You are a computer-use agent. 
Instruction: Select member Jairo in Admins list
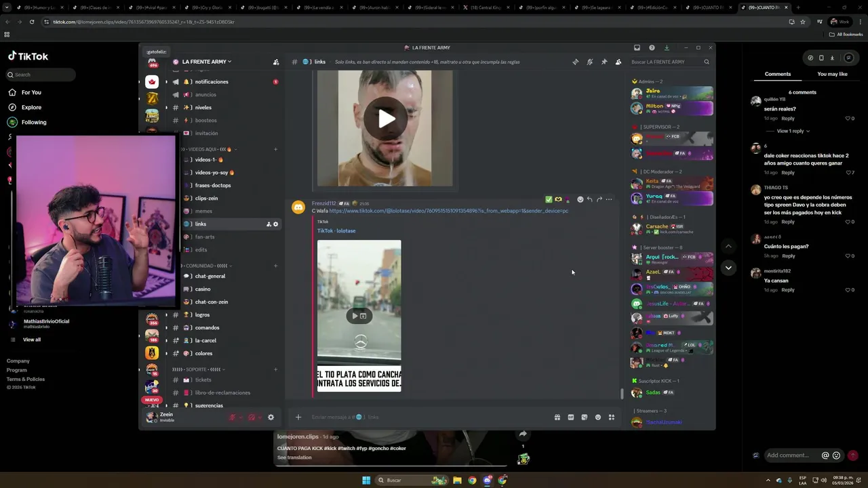pos(671,93)
